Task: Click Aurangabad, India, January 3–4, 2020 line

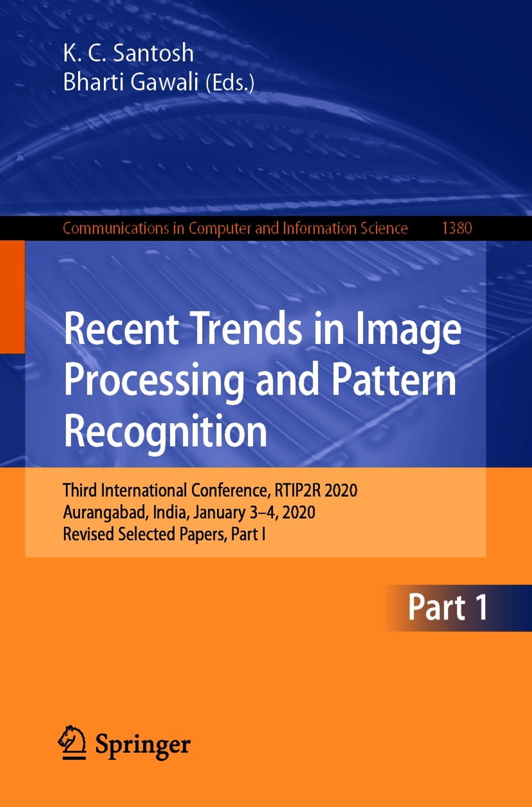Action: 189,512
